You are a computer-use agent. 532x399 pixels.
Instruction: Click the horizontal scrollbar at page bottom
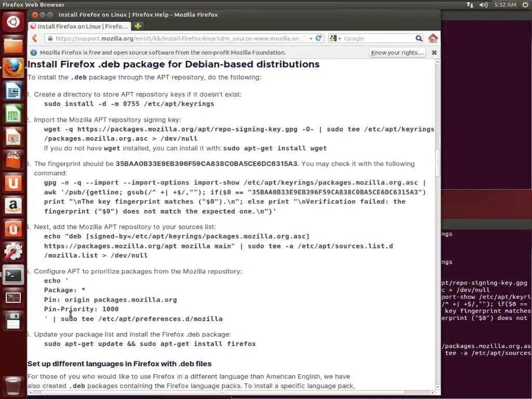point(222,393)
